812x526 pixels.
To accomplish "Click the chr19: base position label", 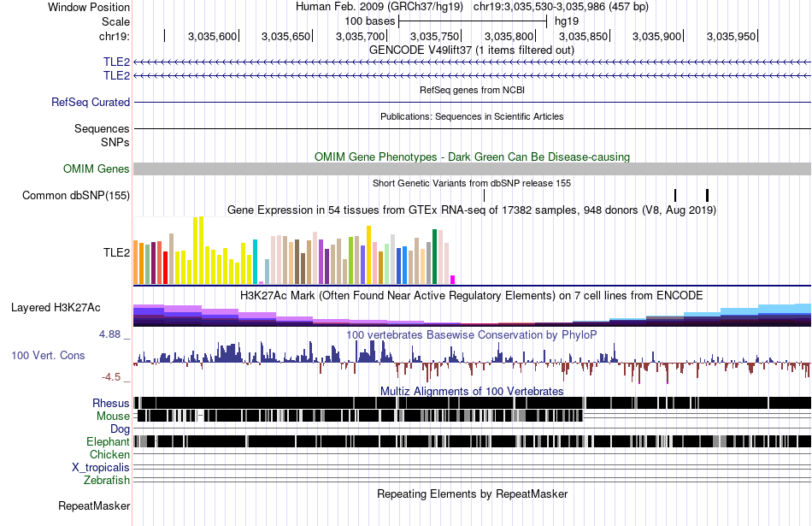I will pyautogui.click(x=114, y=36).
